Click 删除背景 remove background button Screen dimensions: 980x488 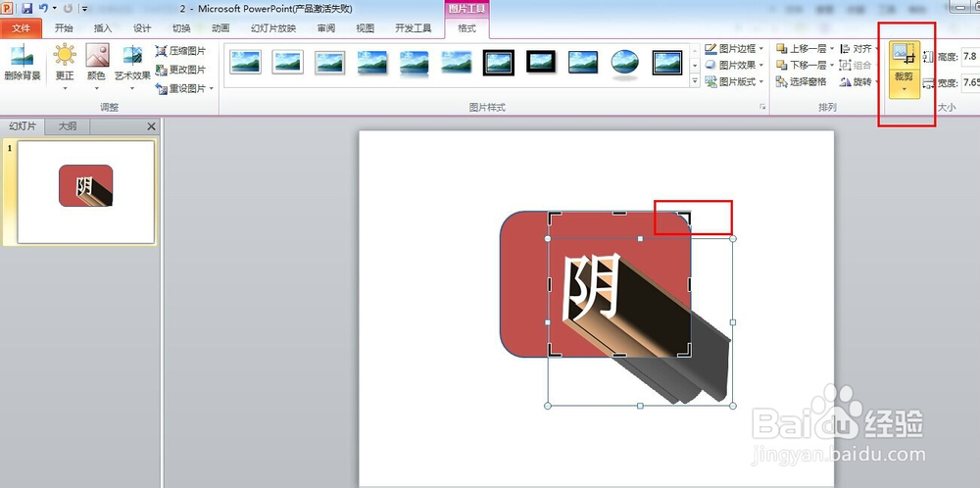click(22, 63)
